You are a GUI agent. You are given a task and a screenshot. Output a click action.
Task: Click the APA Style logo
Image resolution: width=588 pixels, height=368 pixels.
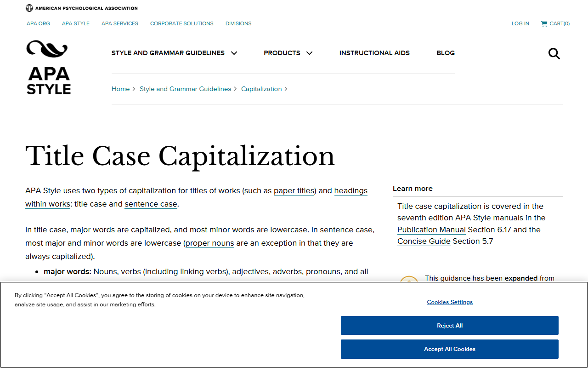(48, 68)
